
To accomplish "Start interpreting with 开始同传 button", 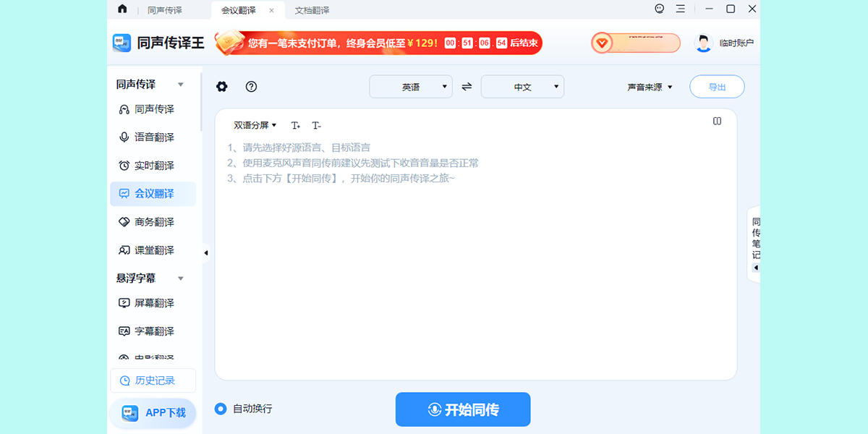I will [x=463, y=409].
